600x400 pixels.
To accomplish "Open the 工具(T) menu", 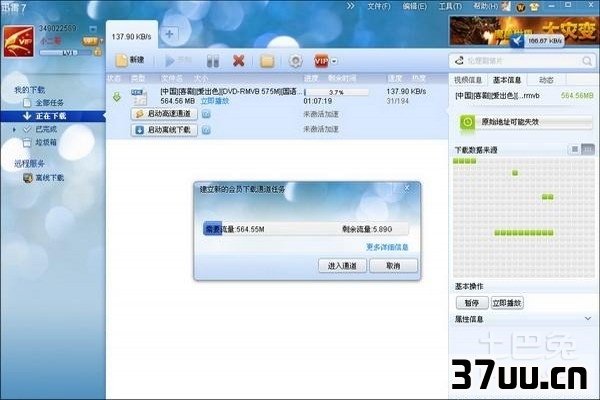I will (450, 7).
